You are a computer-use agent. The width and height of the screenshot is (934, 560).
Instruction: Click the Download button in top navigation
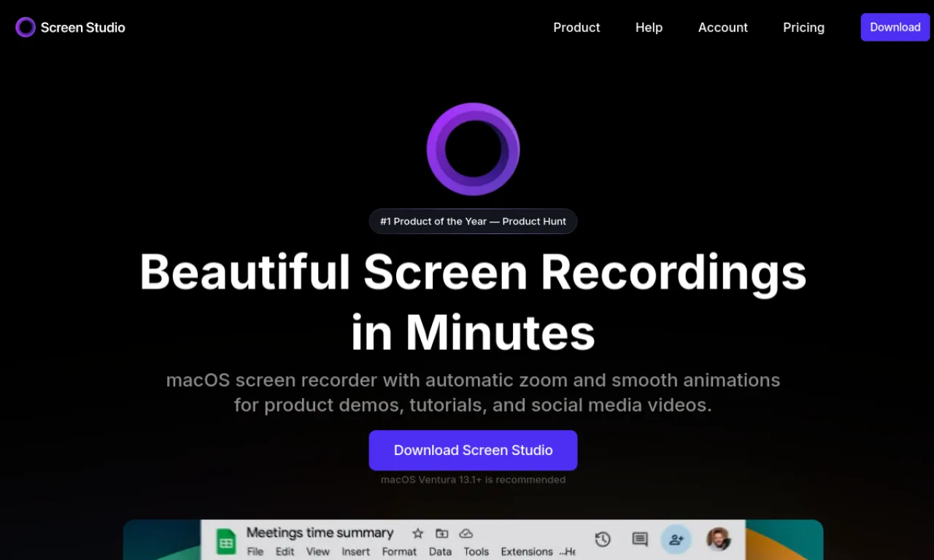895,27
